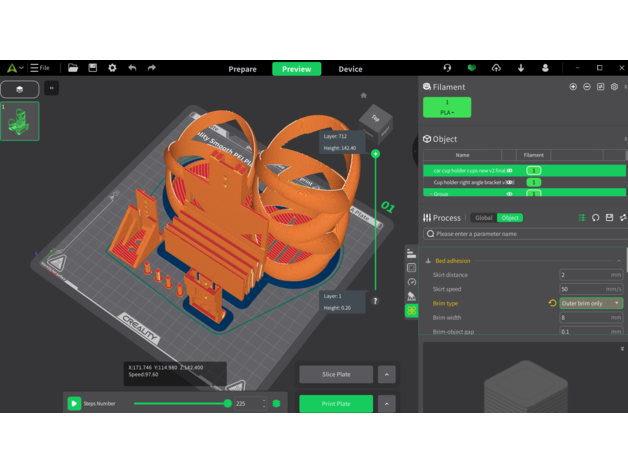Add a filament with plus icon
Viewport: 628px width, 472px height.
[573, 87]
